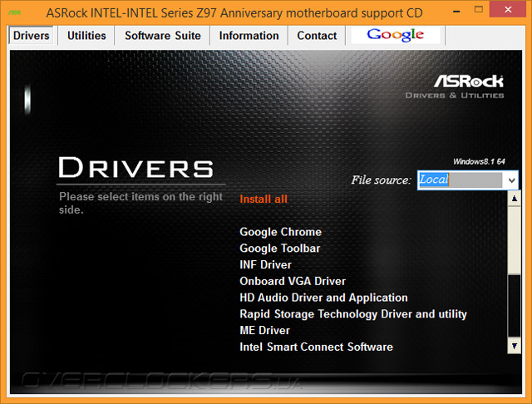Screen dimensions: 532x404
Task: Click the scroll down arrow of driver list
Action: coord(515,346)
